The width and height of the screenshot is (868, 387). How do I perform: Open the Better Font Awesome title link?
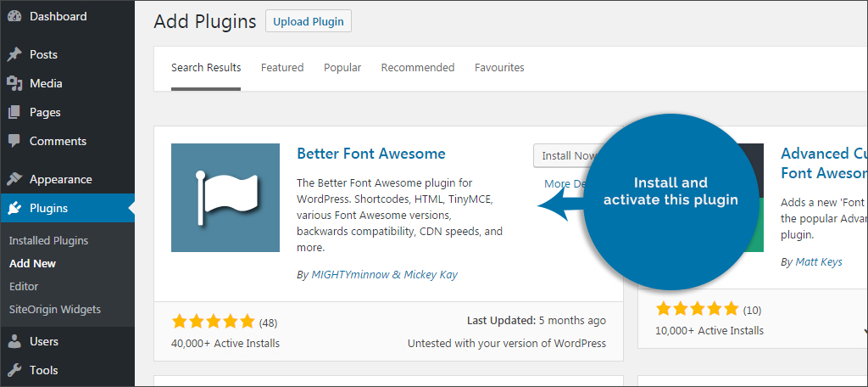pos(371,154)
